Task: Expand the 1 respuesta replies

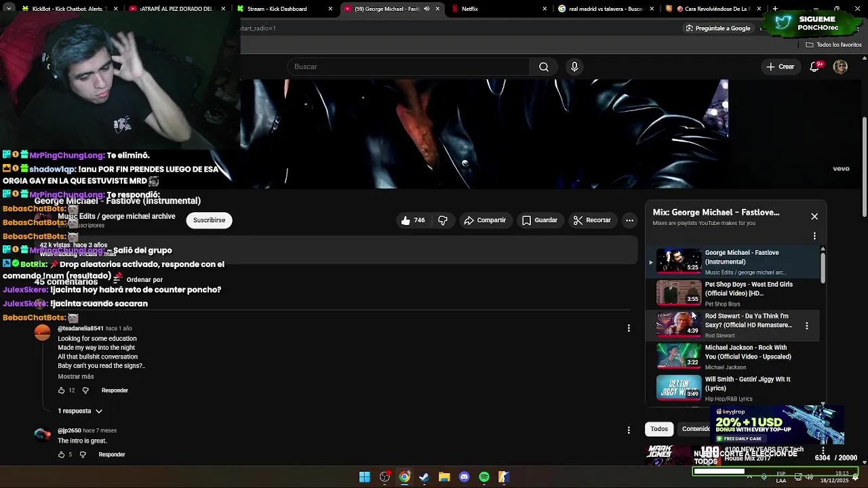Action: (80, 411)
